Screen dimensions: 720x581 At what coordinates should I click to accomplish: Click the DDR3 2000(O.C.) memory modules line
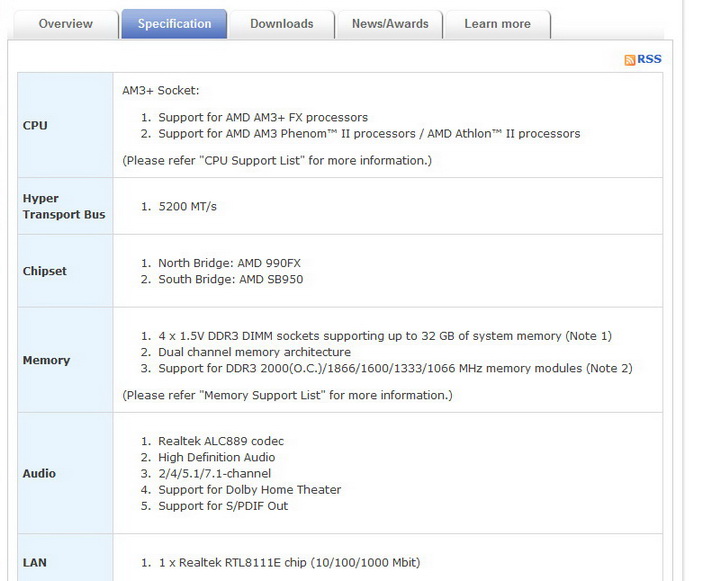(395, 368)
